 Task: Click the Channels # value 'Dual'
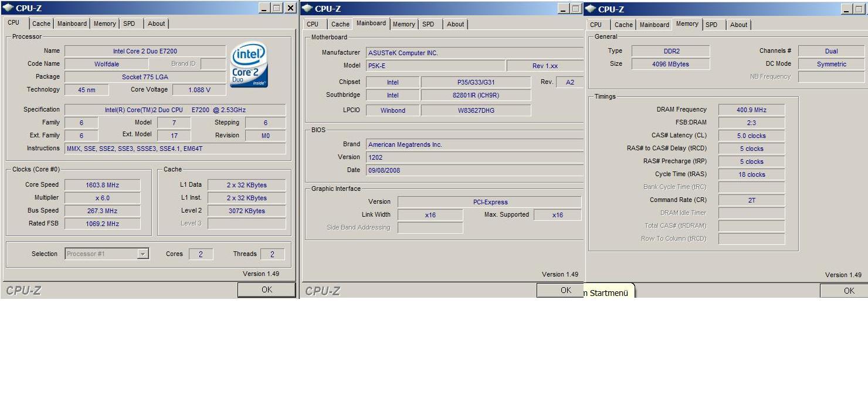(831, 51)
